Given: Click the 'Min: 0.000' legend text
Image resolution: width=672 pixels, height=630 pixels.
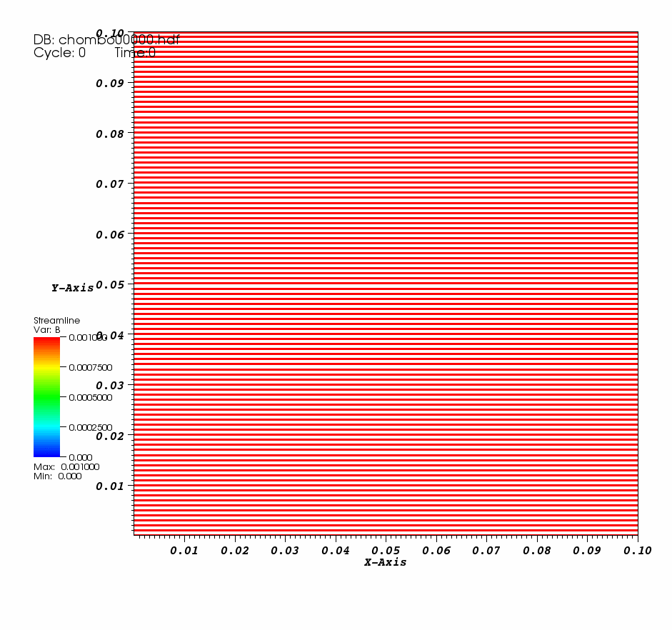Looking at the screenshot, I should (57, 476).
